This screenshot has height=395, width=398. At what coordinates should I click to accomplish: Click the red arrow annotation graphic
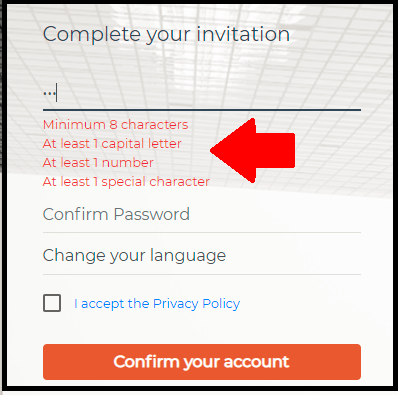click(253, 151)
